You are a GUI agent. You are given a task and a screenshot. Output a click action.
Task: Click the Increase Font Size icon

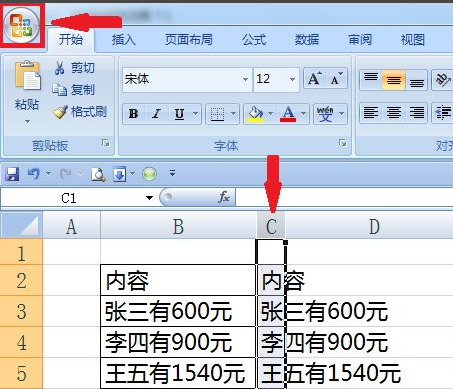click(314, 79)
